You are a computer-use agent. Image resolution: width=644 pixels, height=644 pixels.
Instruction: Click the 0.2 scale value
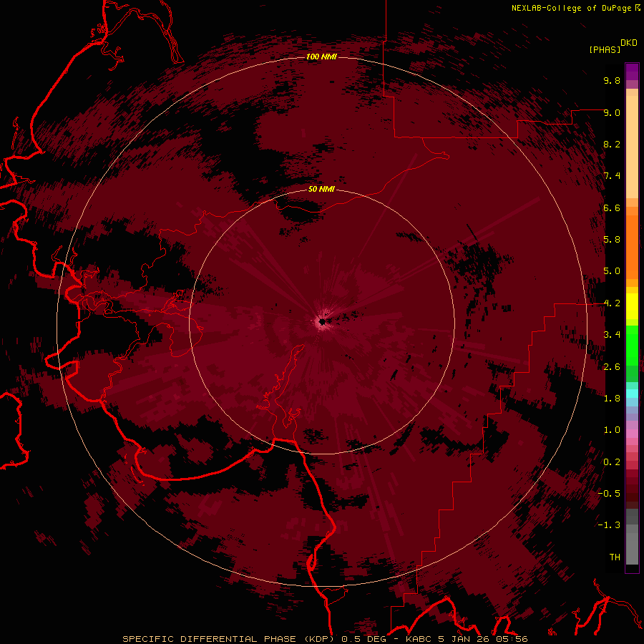tap(612, 462)
